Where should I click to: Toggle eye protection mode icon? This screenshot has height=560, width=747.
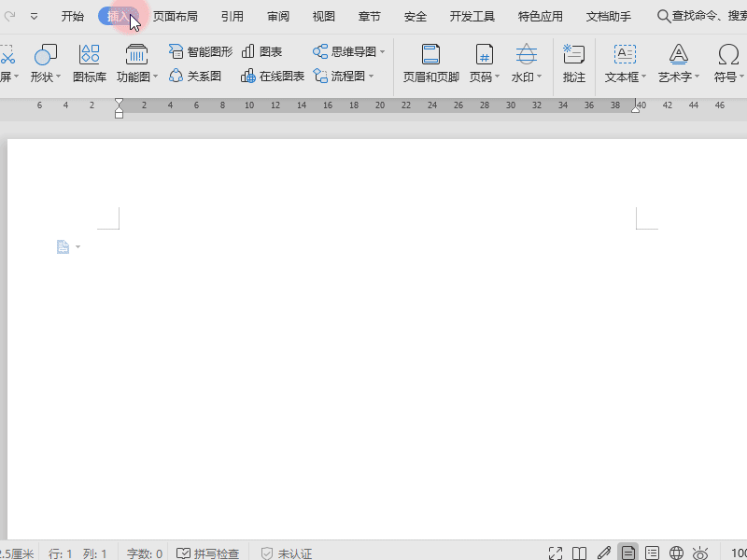coord(700,553)
